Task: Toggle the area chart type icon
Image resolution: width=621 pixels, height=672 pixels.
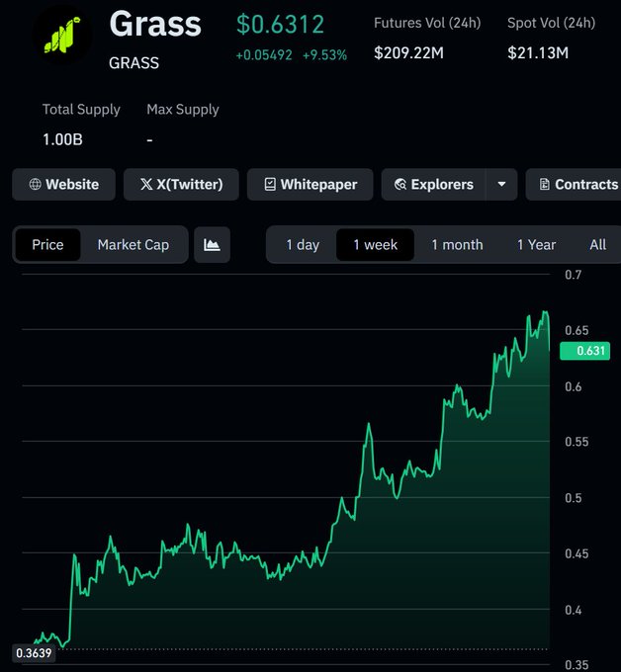Action: pos(212,245)
